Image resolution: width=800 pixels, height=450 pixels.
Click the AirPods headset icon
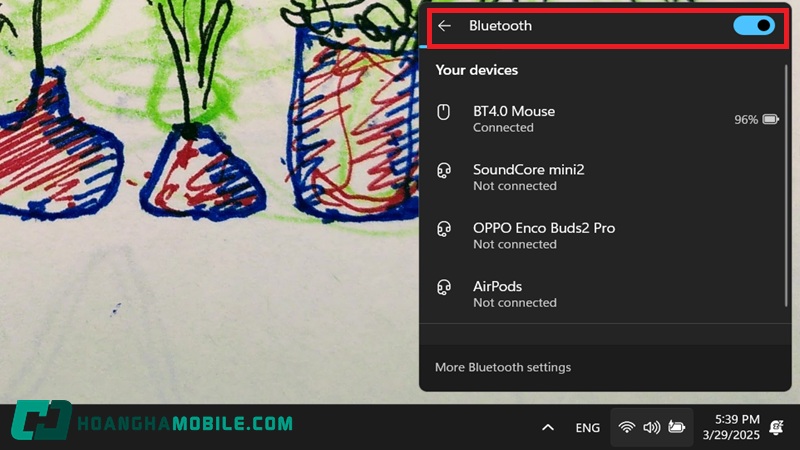[x=444, y=287]
